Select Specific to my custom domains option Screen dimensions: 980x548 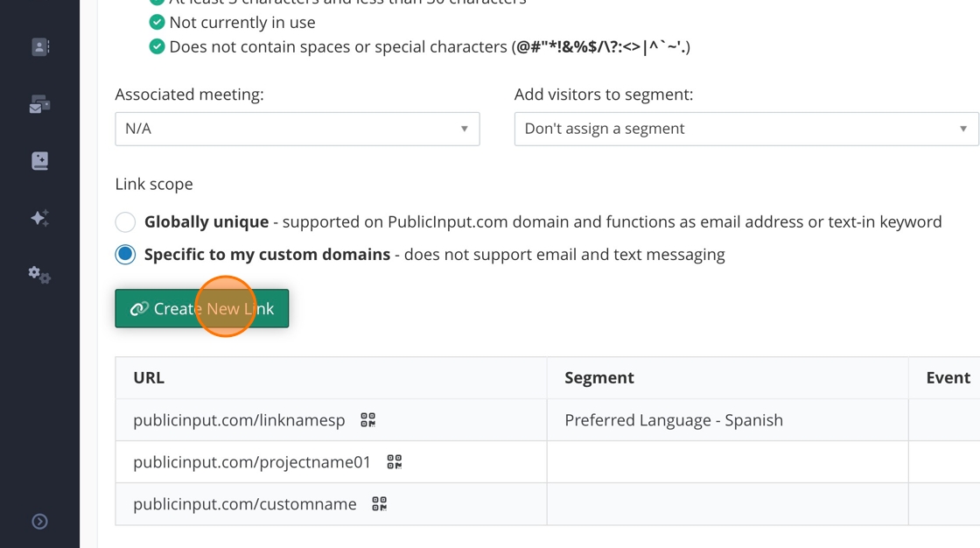pyautogui.click(x=125, y=255)
